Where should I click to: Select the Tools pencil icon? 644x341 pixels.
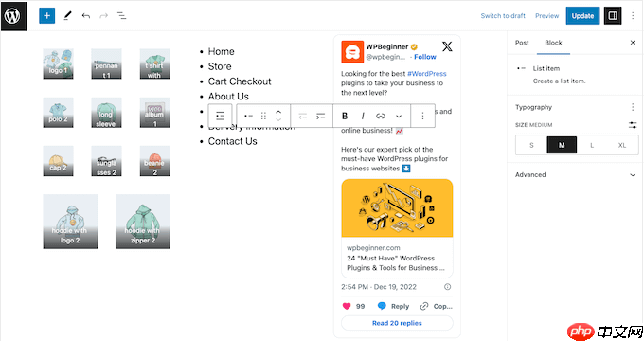[x=68, y=15]
